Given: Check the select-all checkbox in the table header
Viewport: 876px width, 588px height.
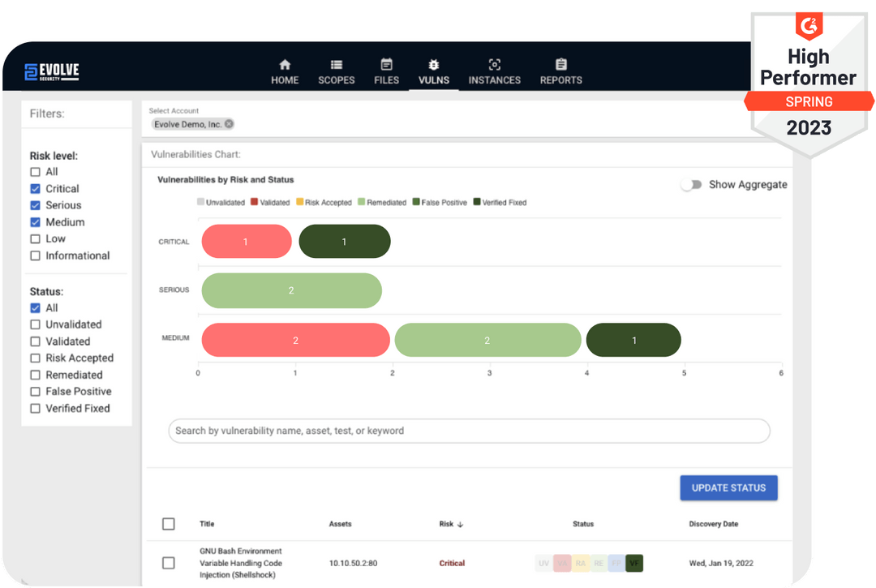Looking at the screenshot, I should tap(168, 524).
